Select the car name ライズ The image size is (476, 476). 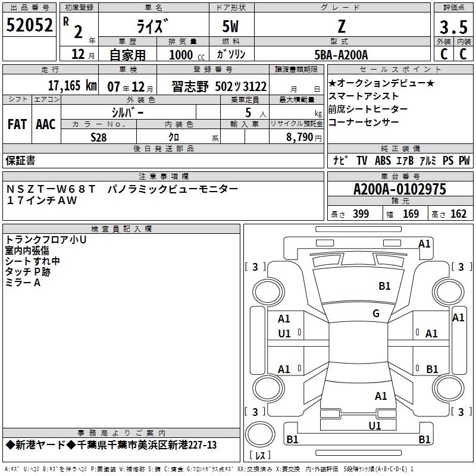pyautogui.click(x=152, y=26)
